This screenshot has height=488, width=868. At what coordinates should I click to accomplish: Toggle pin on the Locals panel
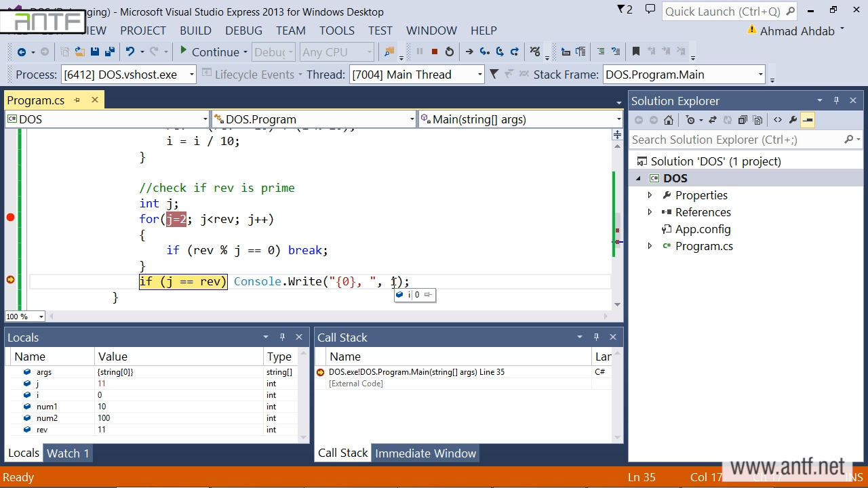[282, 337]
